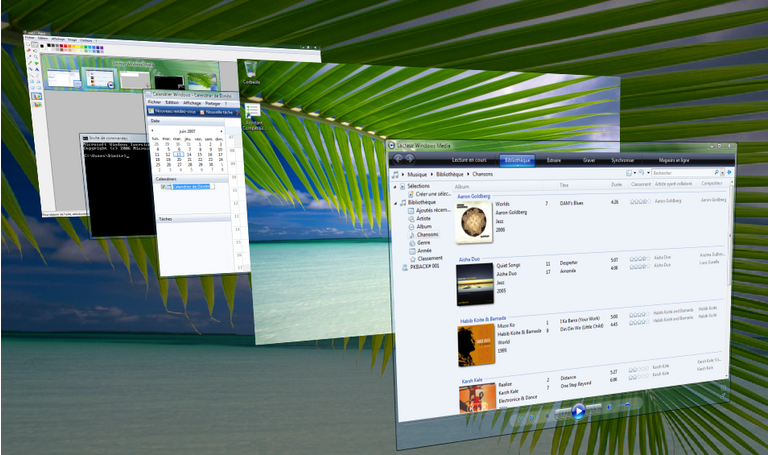Click the Aaron Goldberg artist heading link
768x455 pixels.
click(x=474, y=196)
